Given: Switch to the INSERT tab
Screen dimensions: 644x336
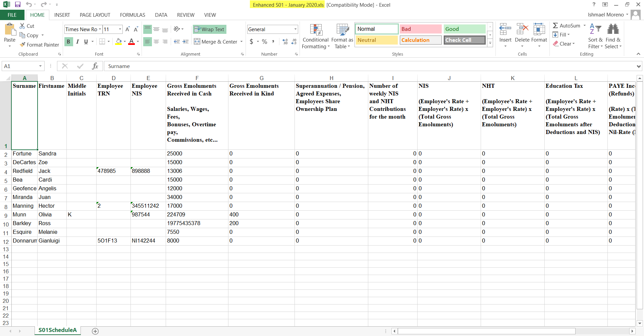Looking at the screenshot, I should point(62,15).
